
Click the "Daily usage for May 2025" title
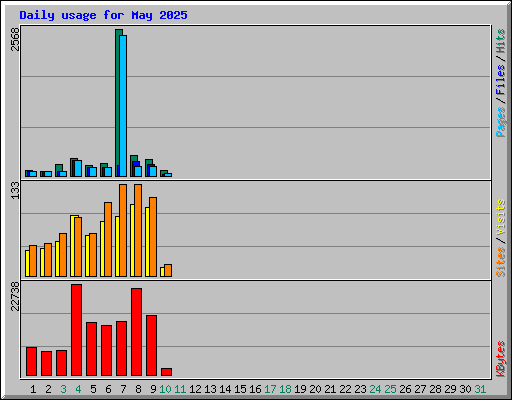tap(103, 15)
